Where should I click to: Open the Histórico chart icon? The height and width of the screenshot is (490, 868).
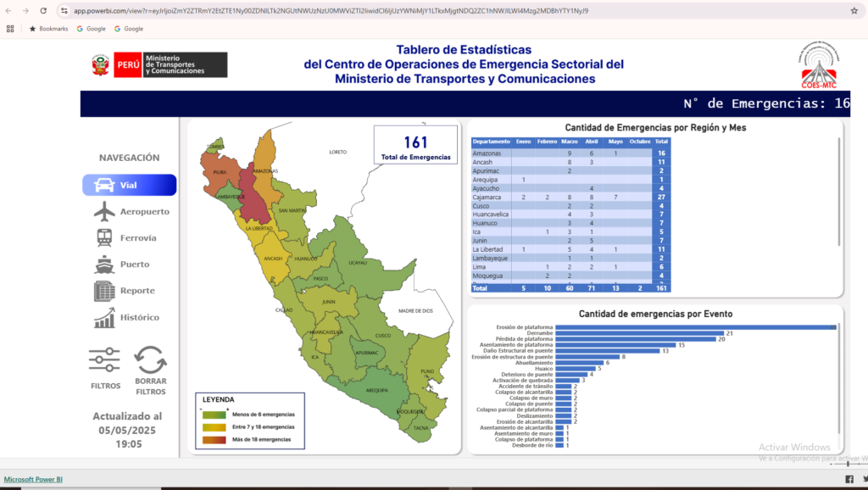(x=104, y=317)
